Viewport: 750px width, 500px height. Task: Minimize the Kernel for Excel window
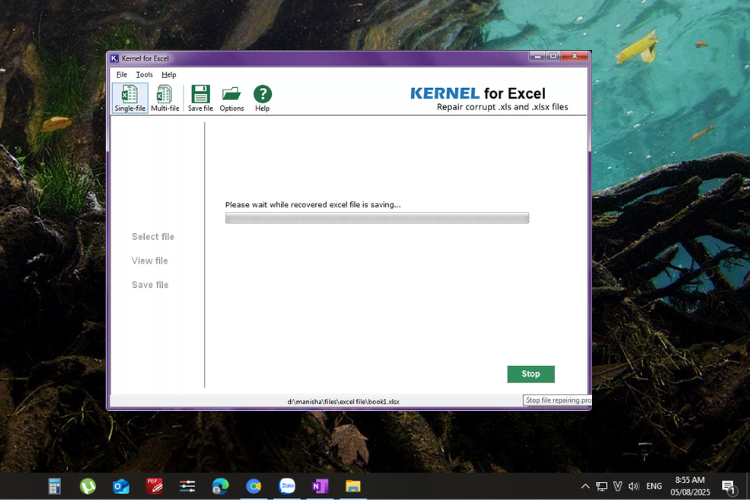point(537,56)
